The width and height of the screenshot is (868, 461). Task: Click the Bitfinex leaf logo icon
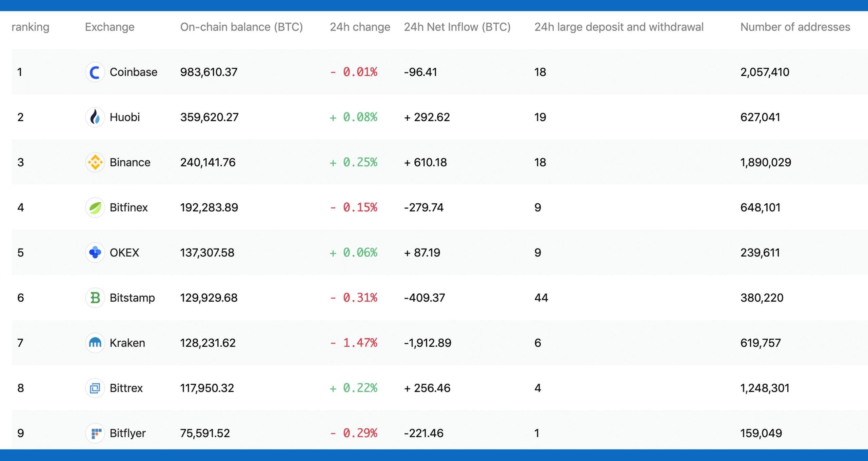click(x=95, y=207)
